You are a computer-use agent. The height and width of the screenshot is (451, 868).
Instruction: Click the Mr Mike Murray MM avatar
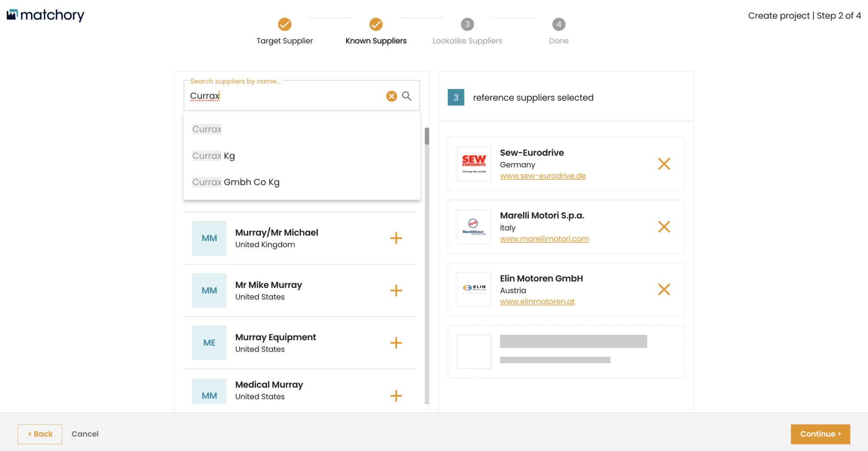[209, 290]
